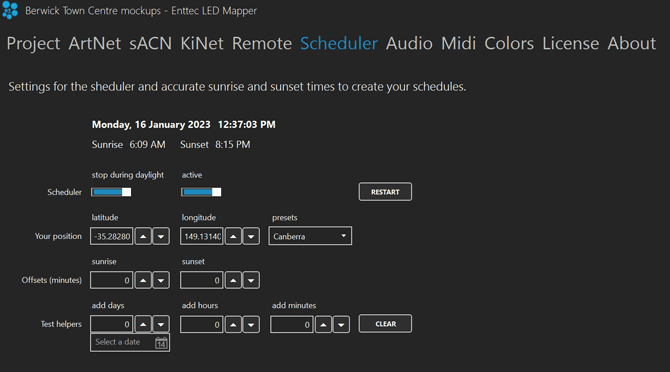
Task: Increase latitude with the up arrow
Action: tap(143, 236)
